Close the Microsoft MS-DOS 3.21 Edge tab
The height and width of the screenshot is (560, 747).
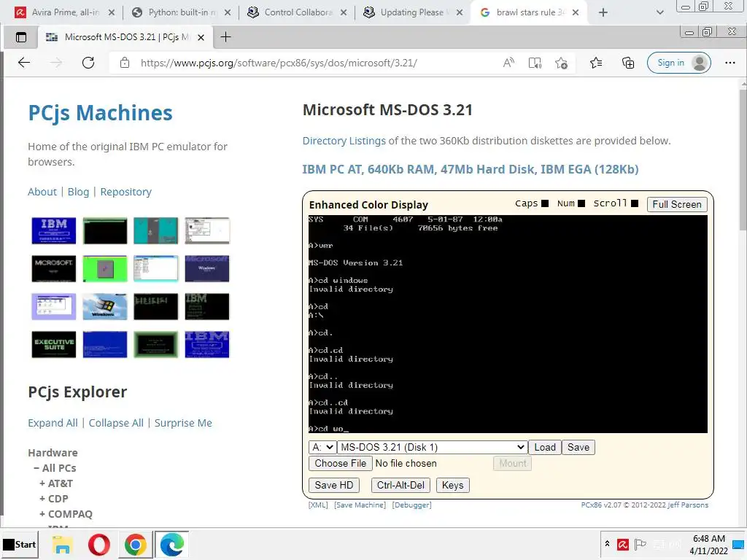pos(201,37)
